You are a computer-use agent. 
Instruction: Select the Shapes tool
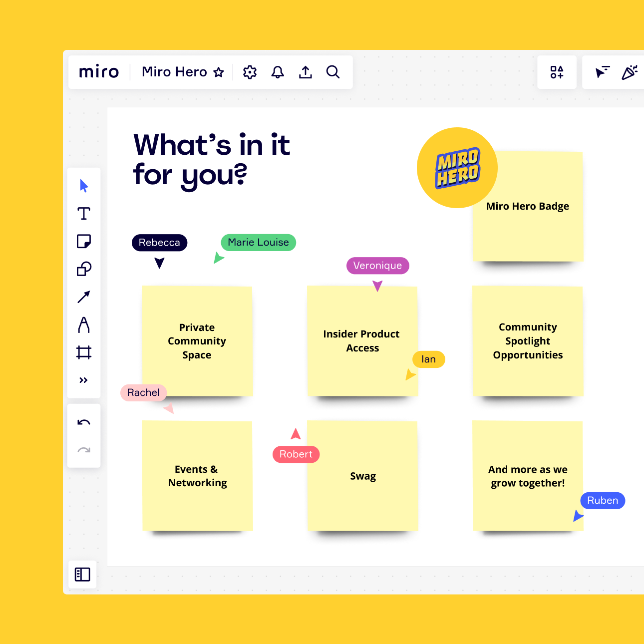click(84, 269)
